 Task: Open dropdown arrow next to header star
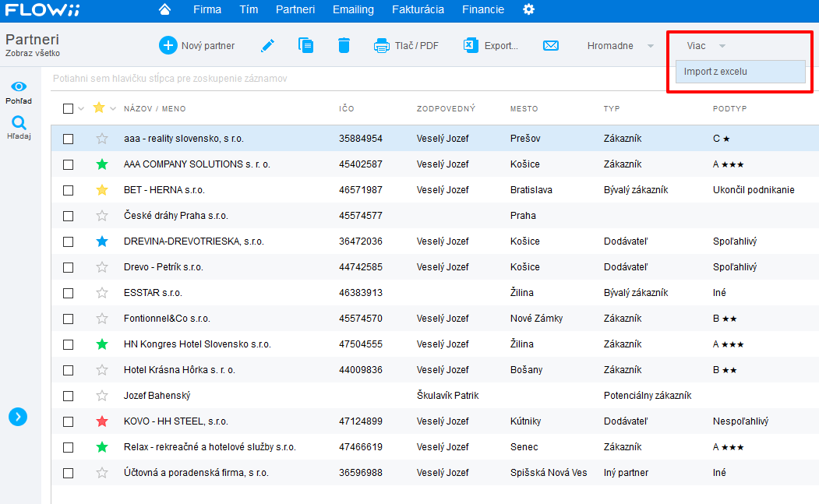point(113,108)
